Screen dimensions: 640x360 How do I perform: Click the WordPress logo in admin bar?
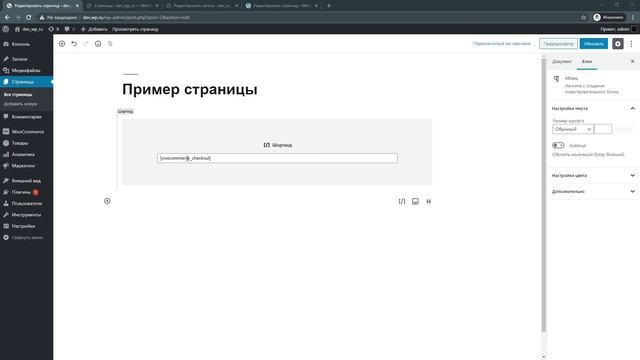click(x=6, y=29)
